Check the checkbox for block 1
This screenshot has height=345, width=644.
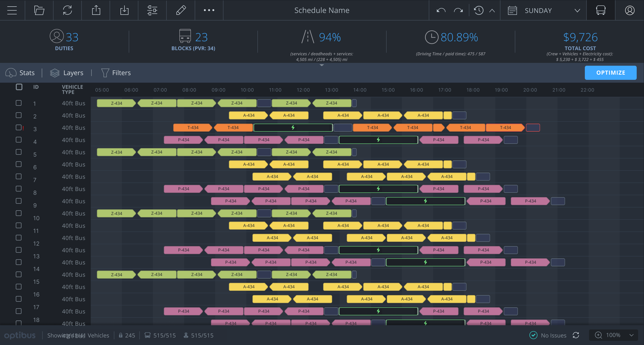tap(19, 103)
